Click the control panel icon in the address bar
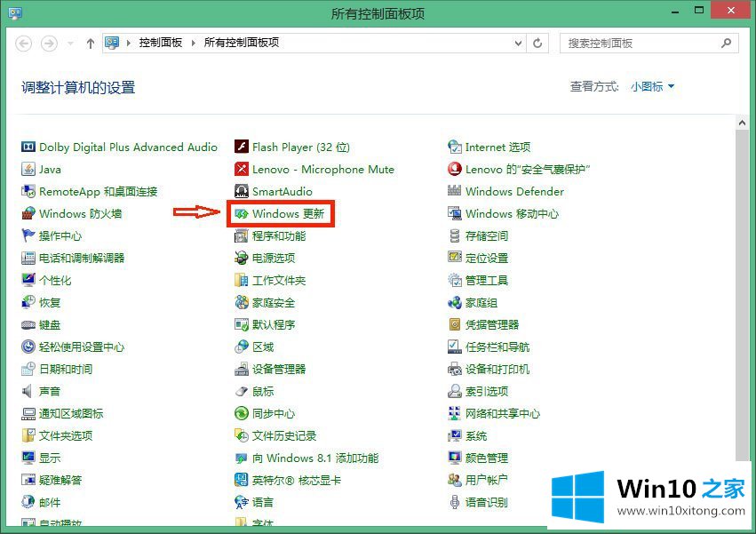The height and width of the screenshot is (534, 756). (112, 43)
